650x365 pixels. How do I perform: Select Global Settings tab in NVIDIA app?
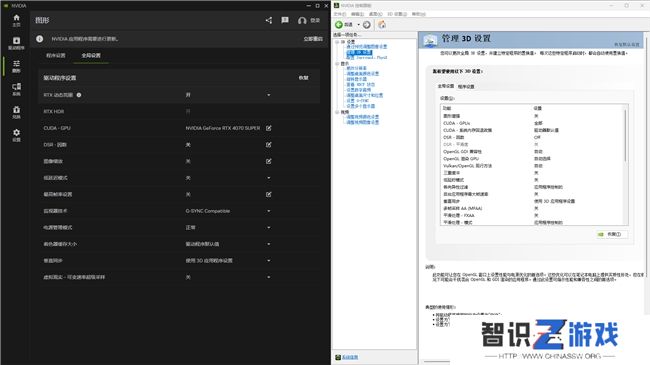click(x=91, y=56)
